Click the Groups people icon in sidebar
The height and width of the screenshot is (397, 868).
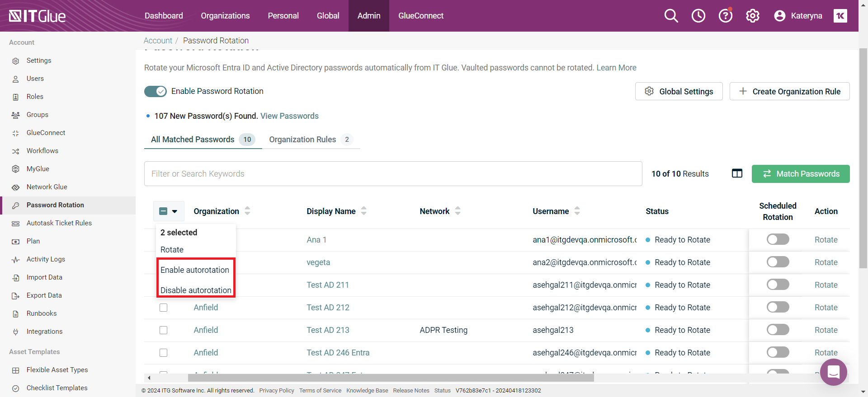point(16,115)
